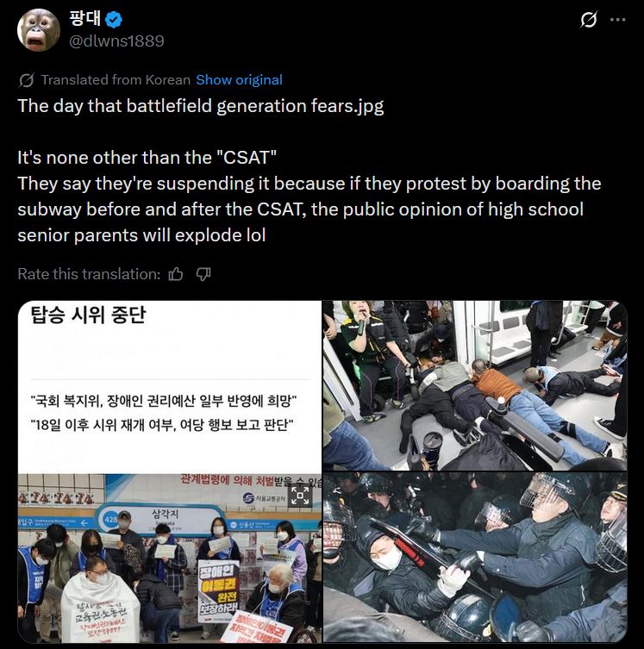The height and width of the screenshot is (649, 644).
Task: Open the 팡대 profile avatar
Action: click(39, 30)
